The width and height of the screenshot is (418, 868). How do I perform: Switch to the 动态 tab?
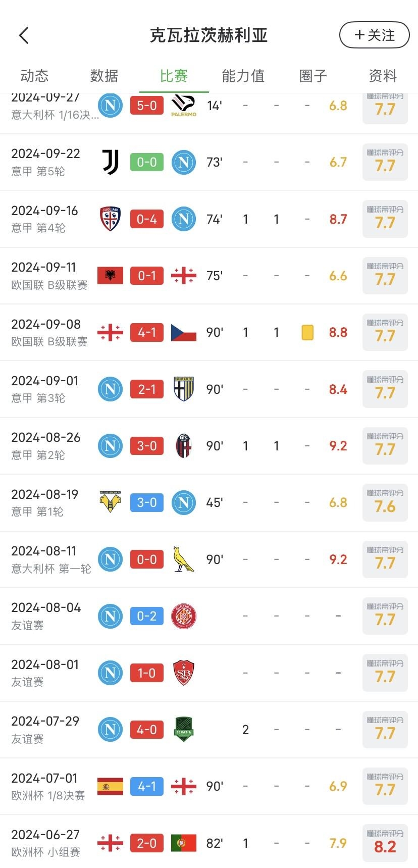34,76
